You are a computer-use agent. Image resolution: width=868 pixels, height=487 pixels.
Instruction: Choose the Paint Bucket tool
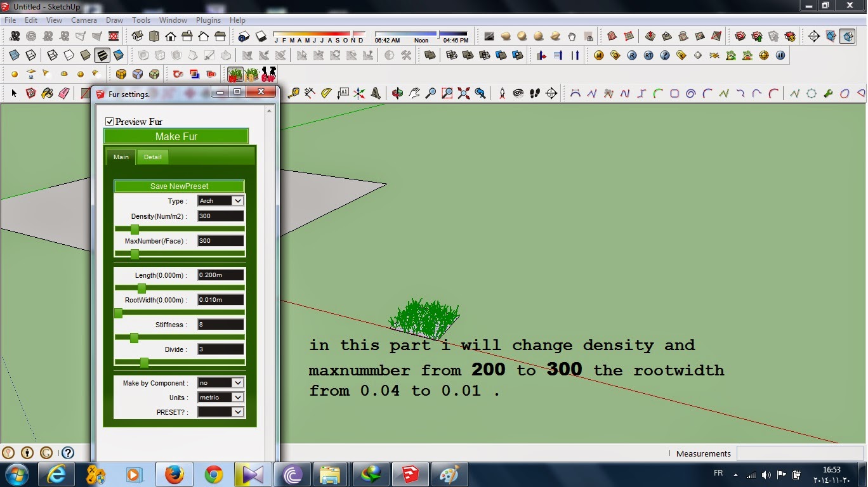point(47,94)
